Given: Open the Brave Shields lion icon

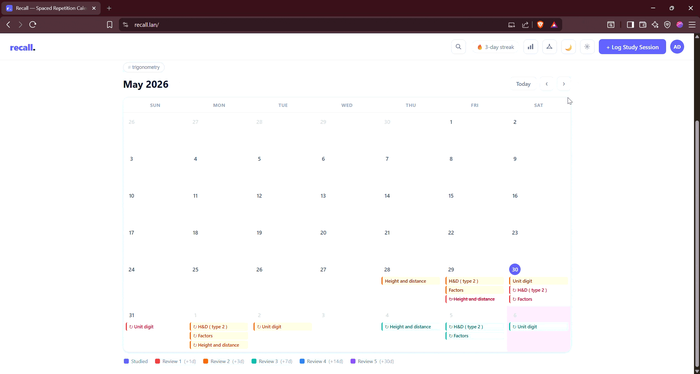Looking at the screenshot, I should 540,25.
